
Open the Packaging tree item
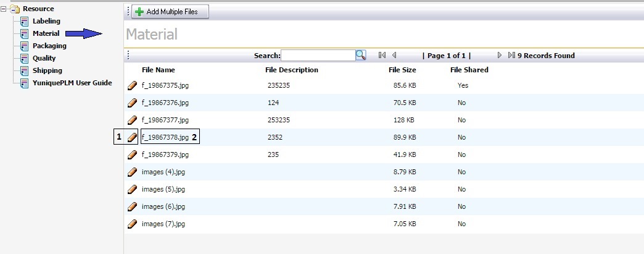click(x=49, y=46)
